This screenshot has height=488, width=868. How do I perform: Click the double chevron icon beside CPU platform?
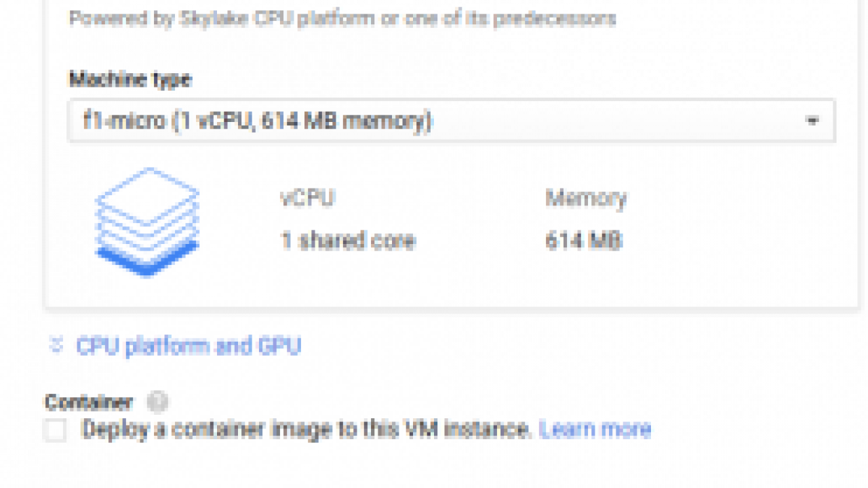click(x=56, y=346)
